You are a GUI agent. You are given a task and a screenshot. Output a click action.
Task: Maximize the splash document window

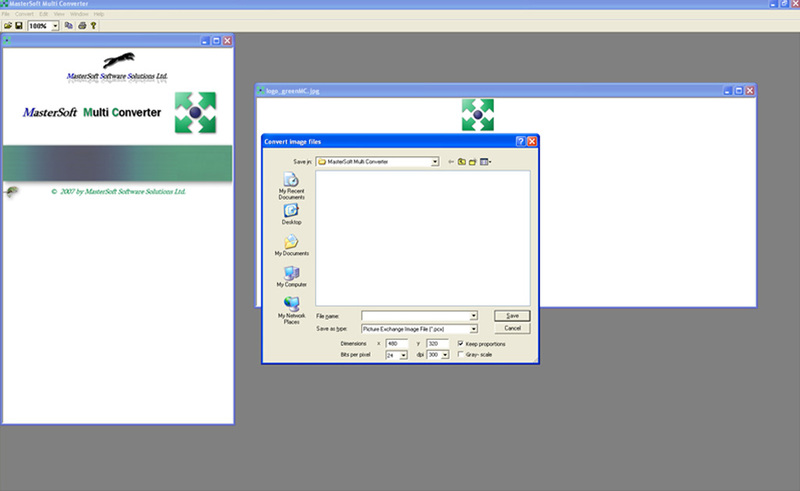tap(216, 41)
